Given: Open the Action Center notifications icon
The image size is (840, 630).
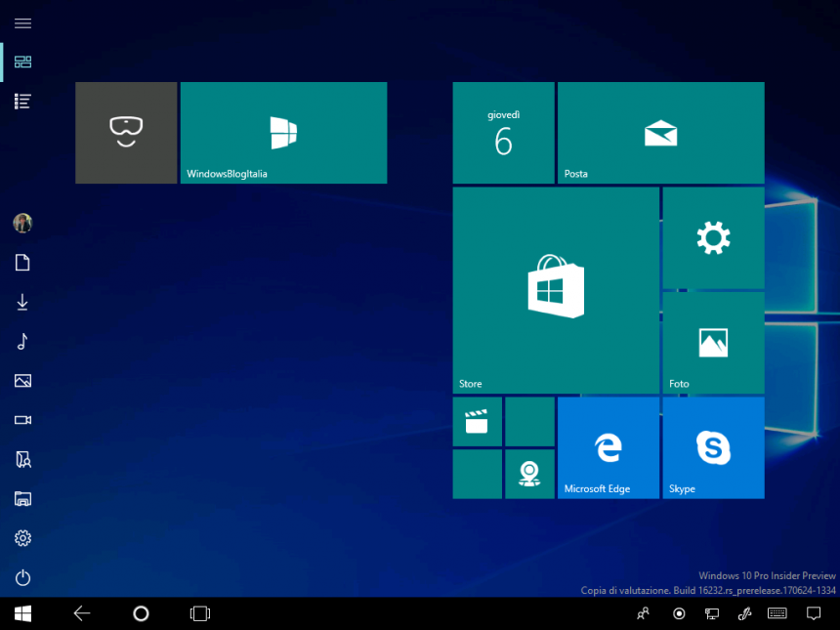Looking at the screenshot, I should (814, 613).
